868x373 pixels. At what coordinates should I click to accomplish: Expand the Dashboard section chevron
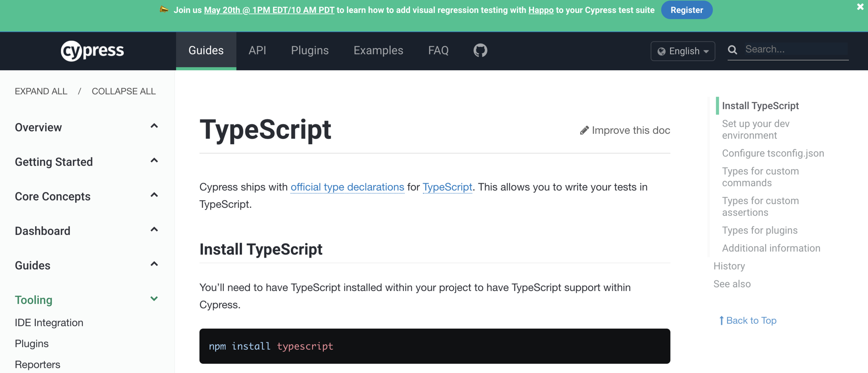point(154,229)
